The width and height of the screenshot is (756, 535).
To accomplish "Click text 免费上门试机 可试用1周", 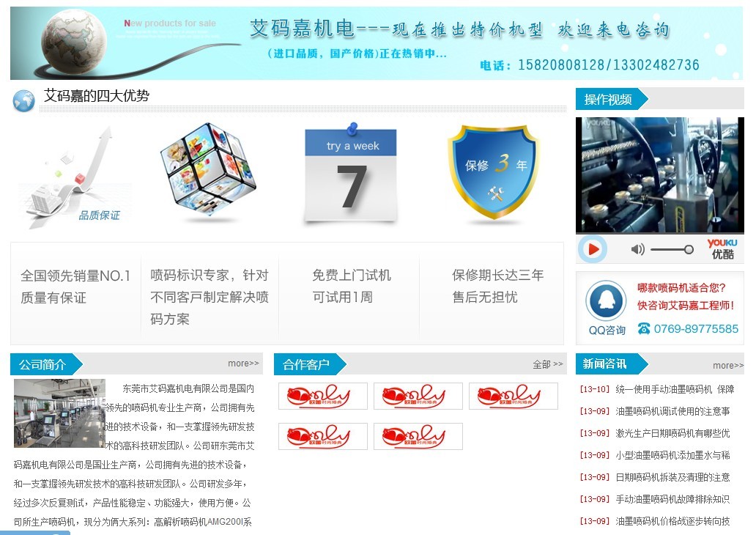I will 352,286.
